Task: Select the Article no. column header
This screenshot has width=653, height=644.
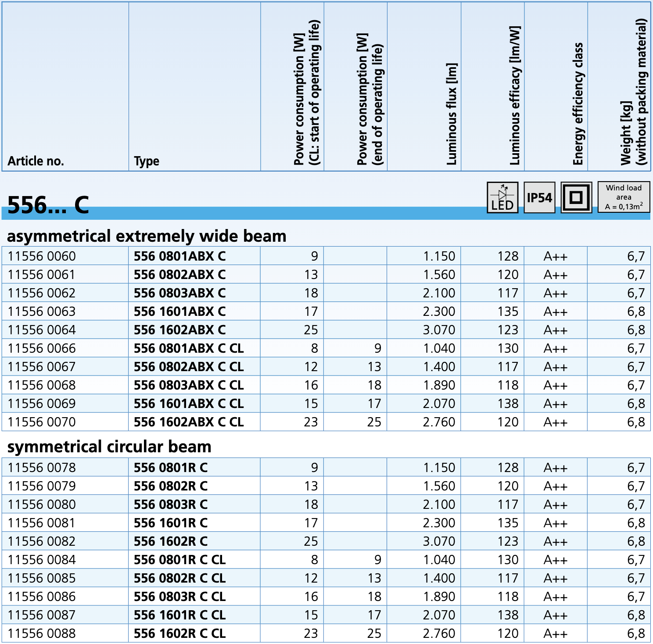Action: 36,161
